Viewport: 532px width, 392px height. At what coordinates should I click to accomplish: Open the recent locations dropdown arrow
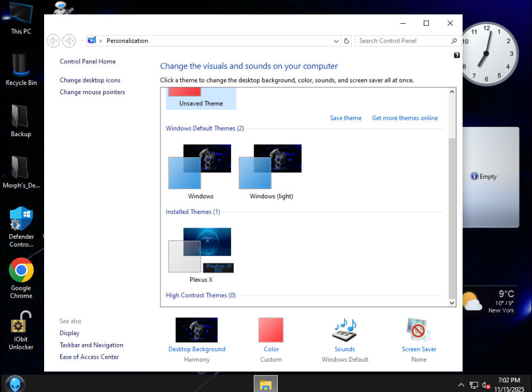pyautogui.click(x=82, y=41)
